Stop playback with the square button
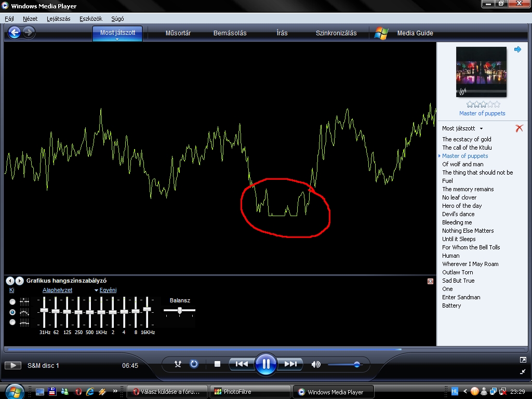This screenshot has height=399, width=532. (218, 364)
